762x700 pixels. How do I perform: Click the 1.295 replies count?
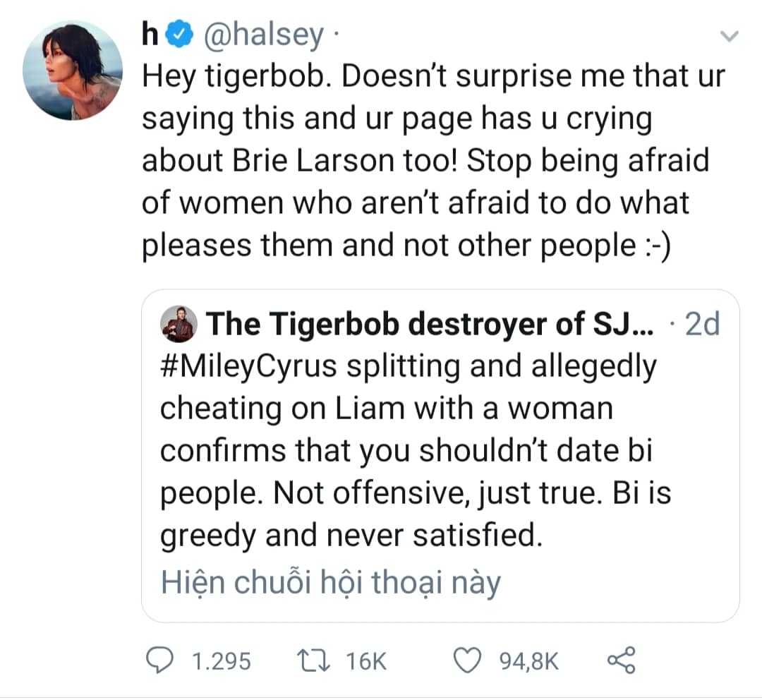click(x=221, y=660)
